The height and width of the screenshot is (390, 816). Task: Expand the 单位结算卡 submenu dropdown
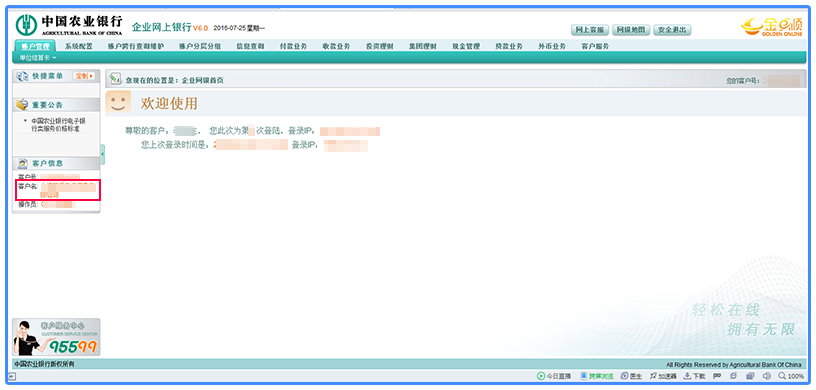[x=38, y=57]
